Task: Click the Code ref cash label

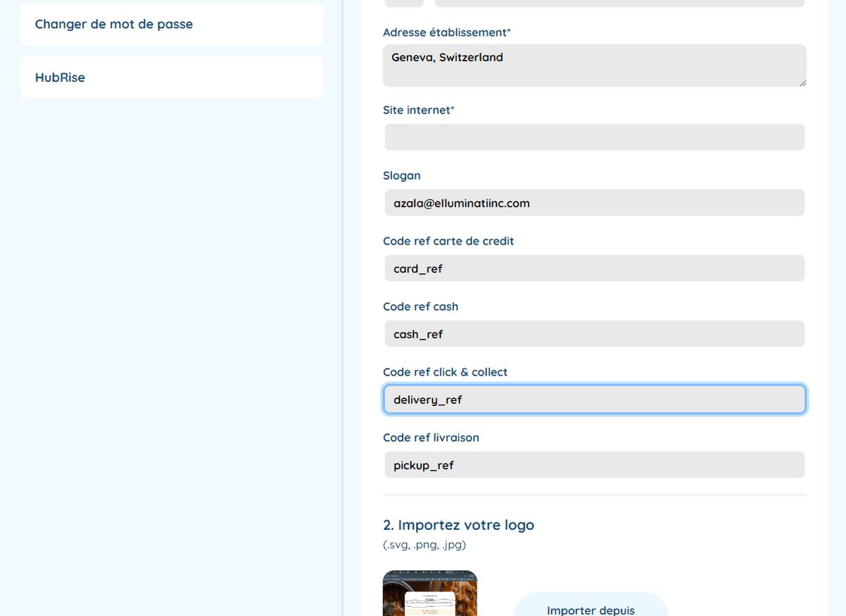Action: click(420, 307)
